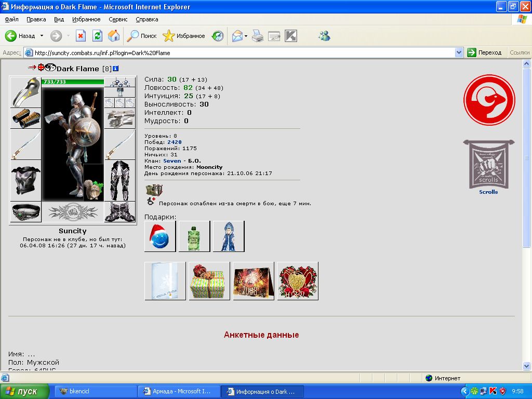The height and width of the screenshot is (399, 532).
Task: Expand the Mail button dropdown arrow
Action: [x=246, y=36]
